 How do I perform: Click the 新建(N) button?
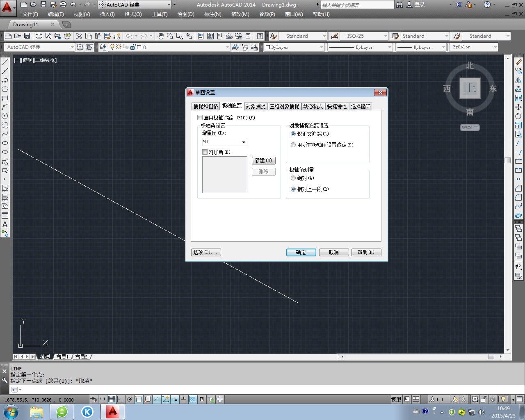(x=263, y=160)
